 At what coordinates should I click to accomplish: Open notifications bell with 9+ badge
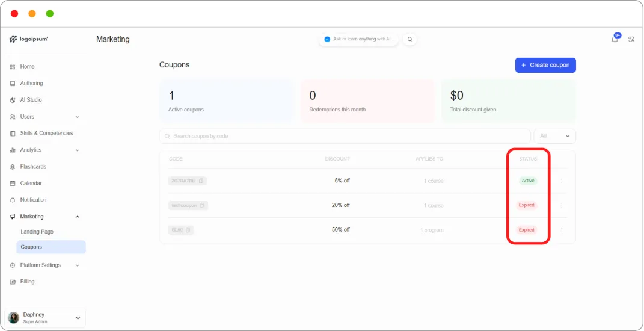(615, 39)
